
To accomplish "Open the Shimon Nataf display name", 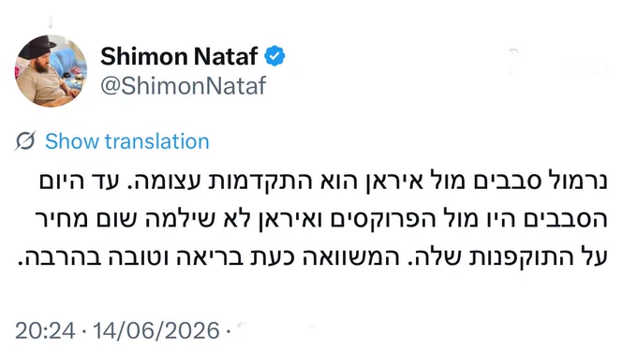I will point(179,56).
